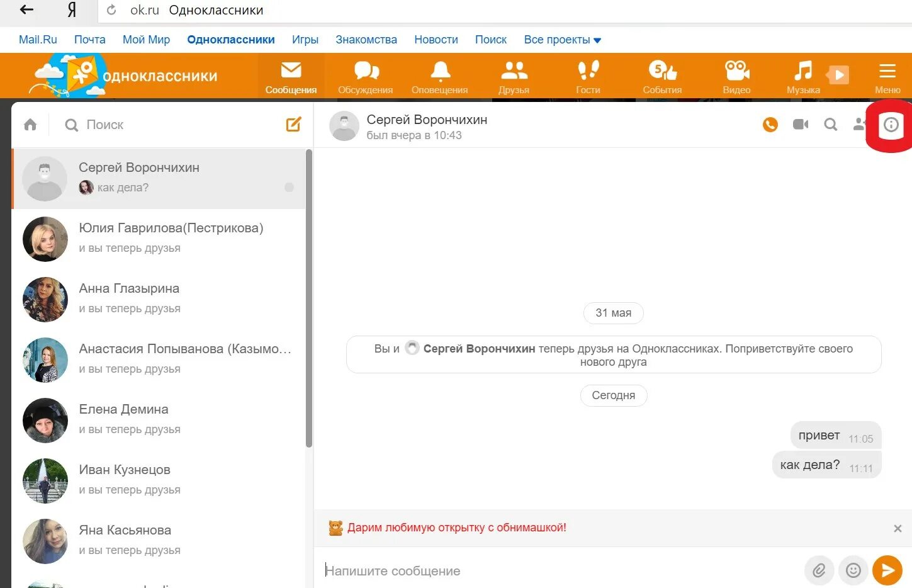Open chat with Анастасия Попыванова

tap(159, 360)
